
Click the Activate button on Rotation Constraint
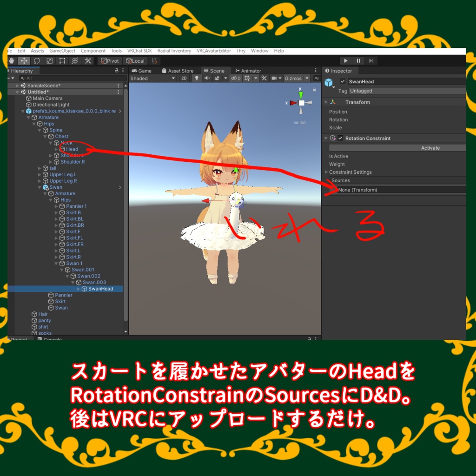point(430,147)
